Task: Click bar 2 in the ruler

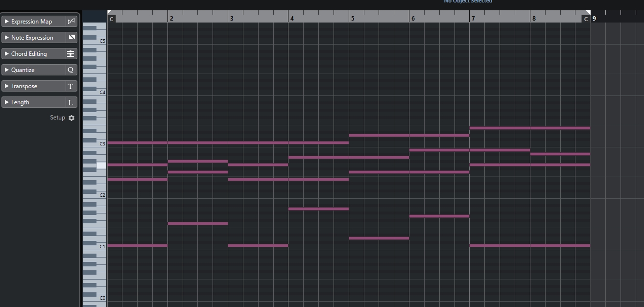Action: click(171, 18)
